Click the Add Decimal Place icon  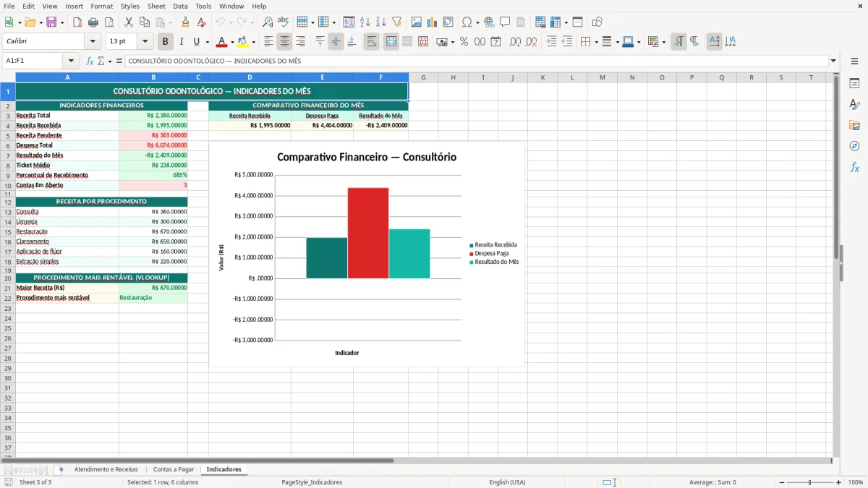click(515, 42)
